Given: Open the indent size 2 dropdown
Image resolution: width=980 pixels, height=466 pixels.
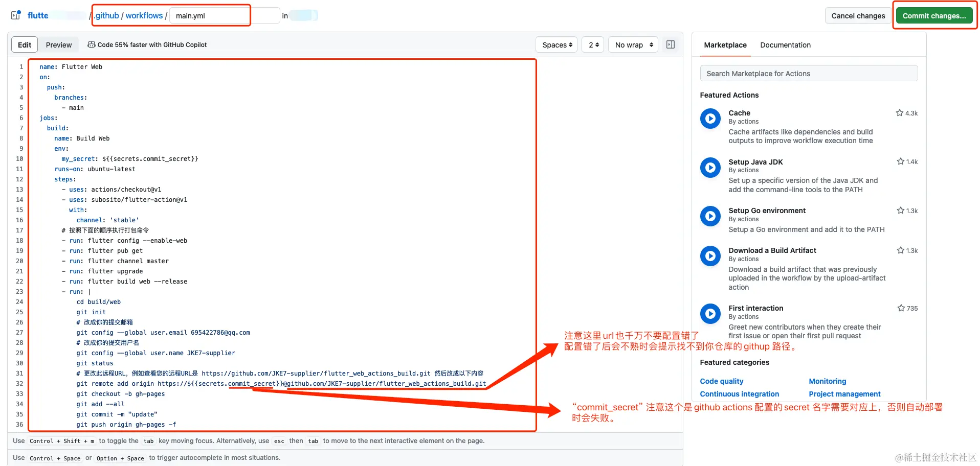Looking at the screenshot, I should pos(593,45).
